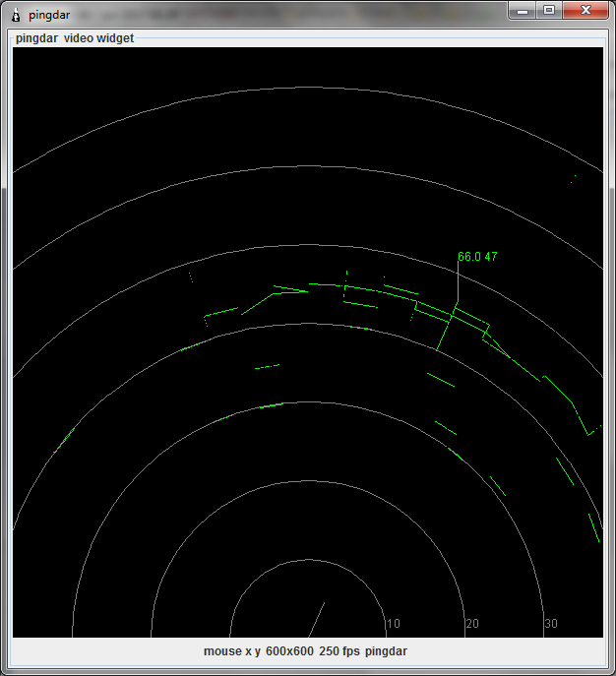Image resolution: width=616 pixels, height=676 pixels.
Task: Click the pingdar window title text
Action: [x=49, y=15]
